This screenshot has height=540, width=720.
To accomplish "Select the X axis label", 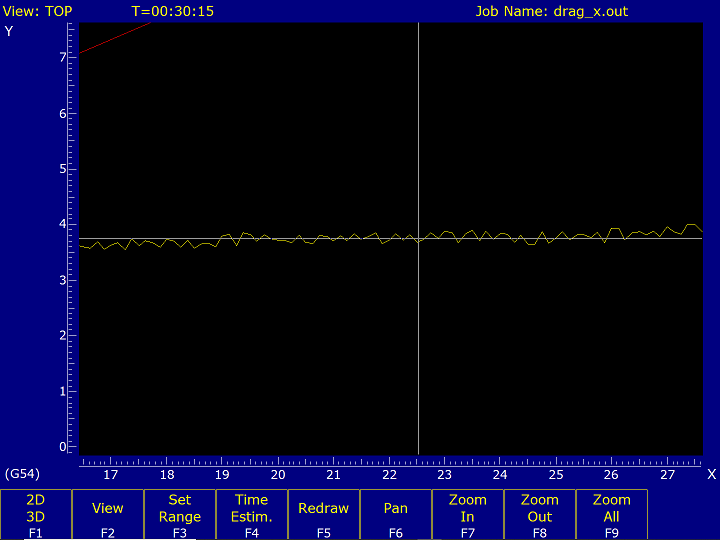I will coord(711,474).
